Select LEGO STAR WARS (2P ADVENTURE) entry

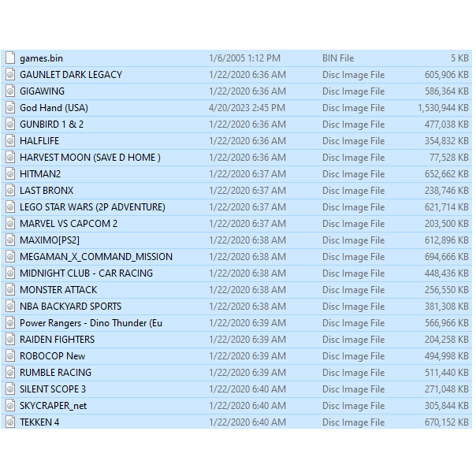92,207
